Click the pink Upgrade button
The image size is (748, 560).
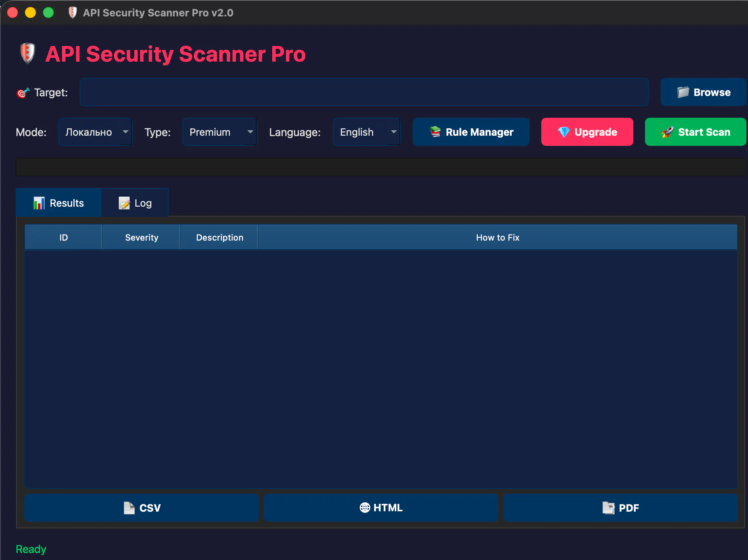[587, 132]
